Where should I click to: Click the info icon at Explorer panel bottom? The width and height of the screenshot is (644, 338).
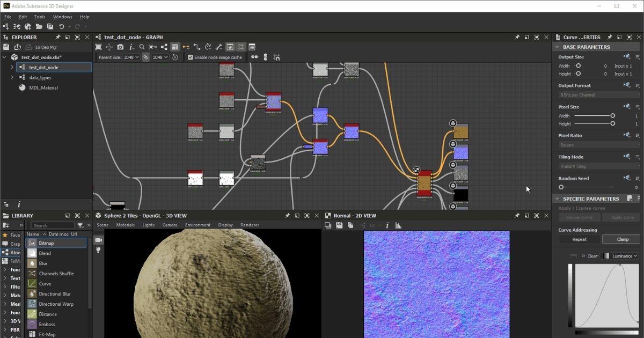pyautogui.click(x=19, y=204)
